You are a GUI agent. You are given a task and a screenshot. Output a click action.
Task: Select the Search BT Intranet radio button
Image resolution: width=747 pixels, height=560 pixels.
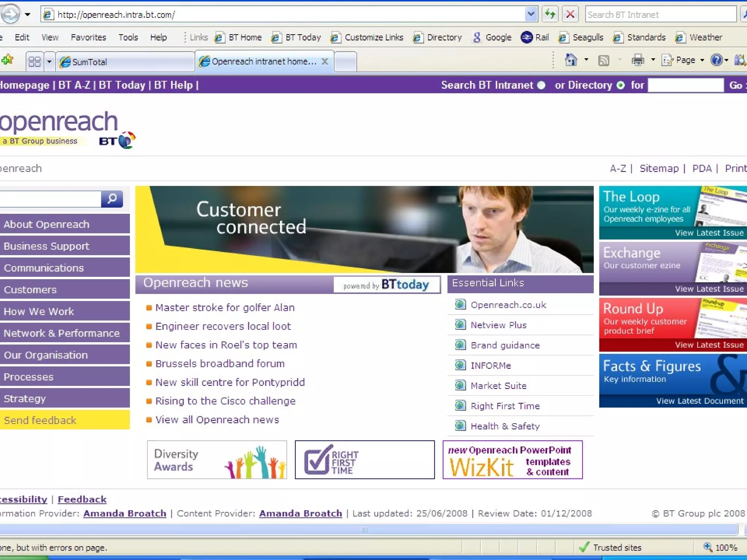[541, 85]
